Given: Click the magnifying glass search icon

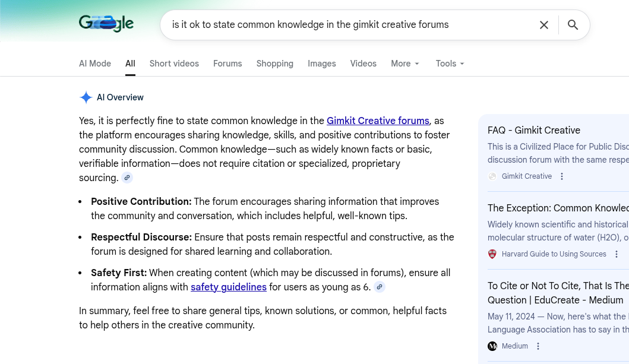Looking at the screenshot, I should click(x=573, y=25).
